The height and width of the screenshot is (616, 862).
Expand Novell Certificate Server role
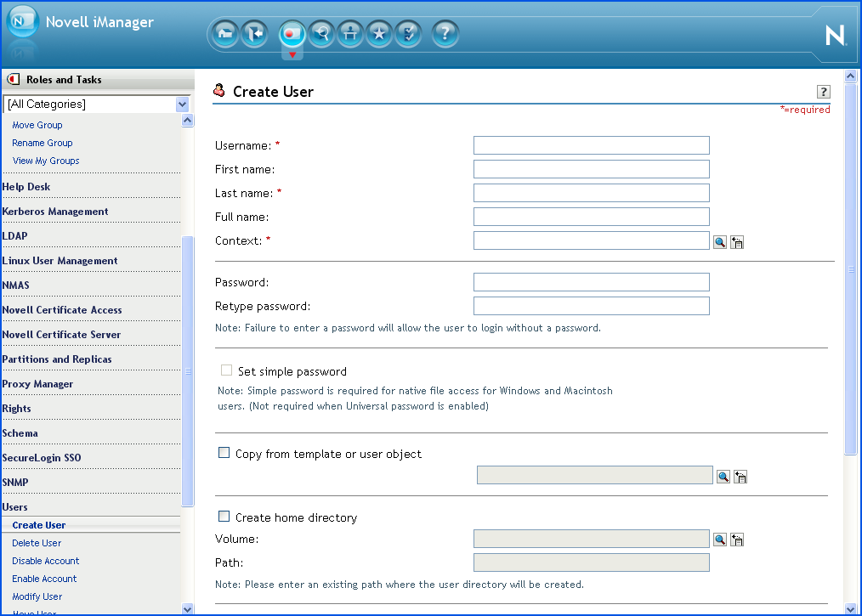[x=61, y=335]
